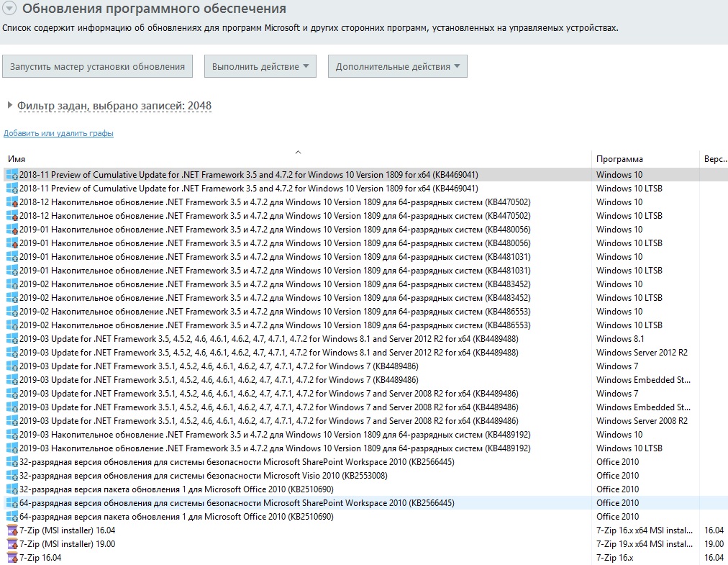
Task: Click "Фильтр задан, выбрано записей: 2048" text
Action: (x=114, y=106)
